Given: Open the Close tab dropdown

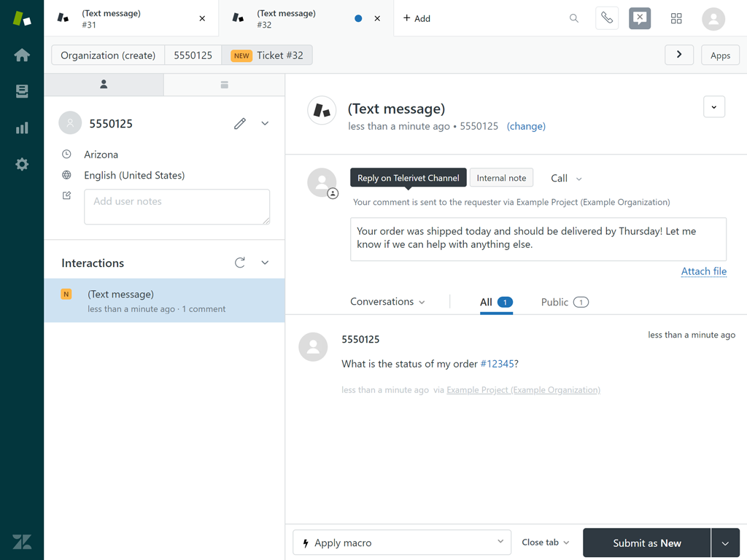Looking at the screenshot, I should (x=545, y=542).
